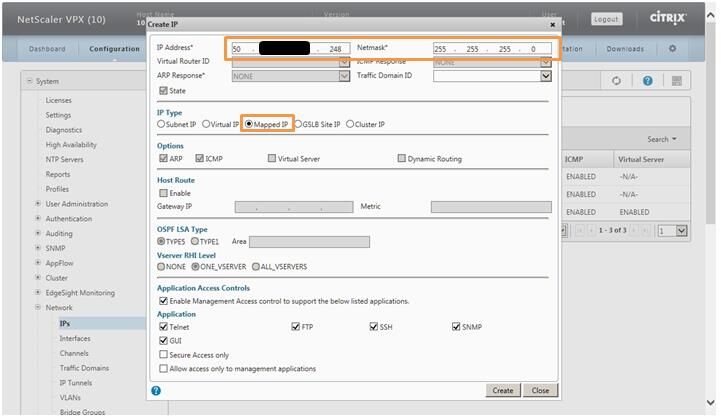Toggle the ARP option checkbox
The image size is (721, 418).
(163, 158)
